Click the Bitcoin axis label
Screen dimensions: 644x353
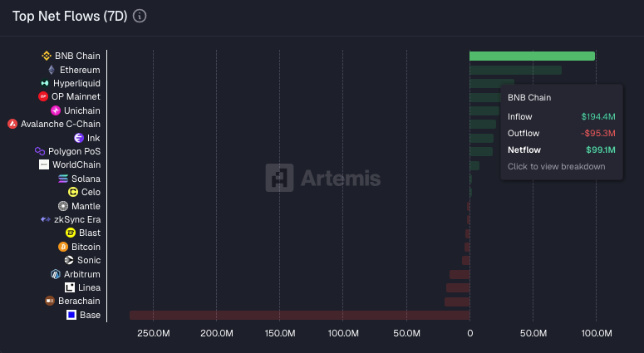(x=86, y=247)
